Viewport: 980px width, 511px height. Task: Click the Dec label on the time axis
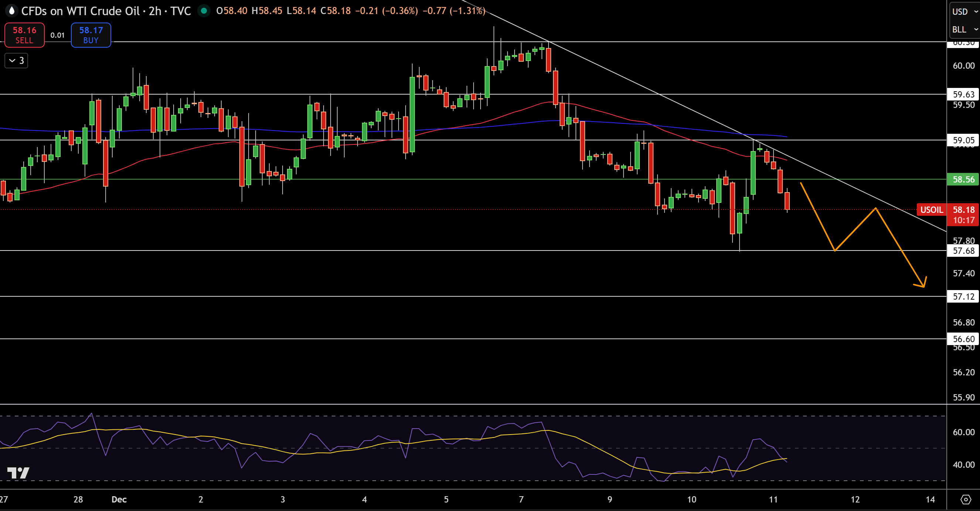pyautogui.click(x=119, y=499)
